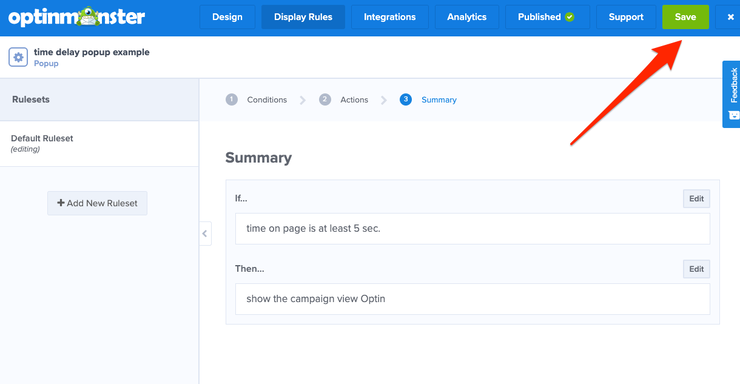The image size is (740, 384).
Task: Click the campaign title time delay popup example
Action: (92, 52)
